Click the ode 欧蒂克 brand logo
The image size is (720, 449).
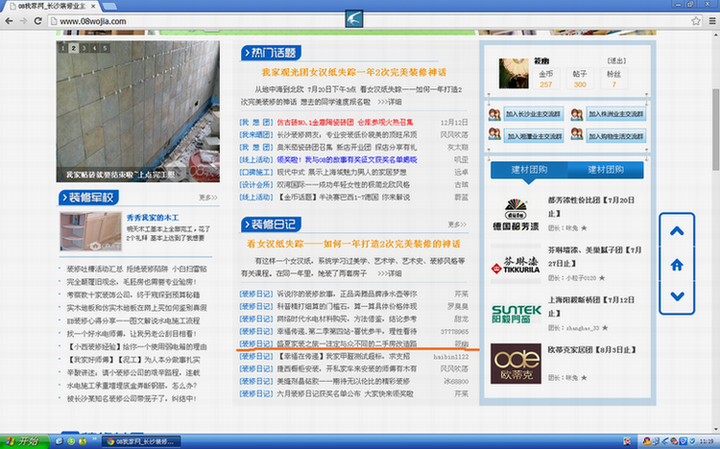coord(515,362)
